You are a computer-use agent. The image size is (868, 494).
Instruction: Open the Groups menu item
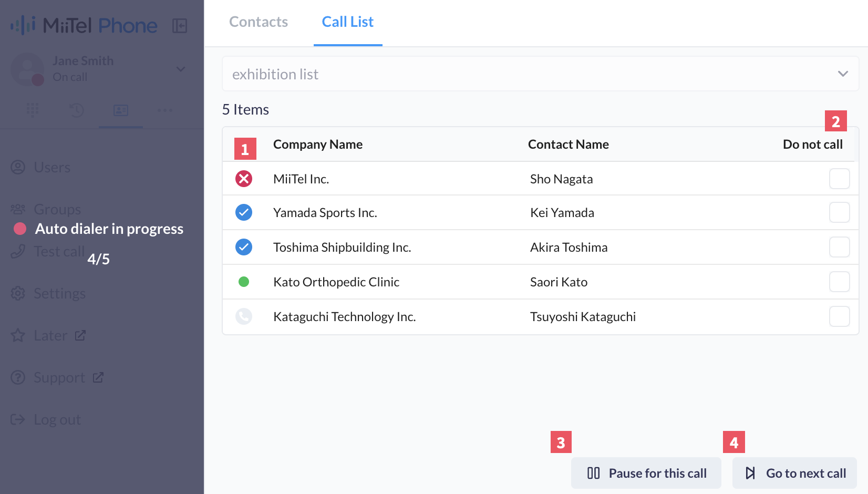(x=57, y=209)
